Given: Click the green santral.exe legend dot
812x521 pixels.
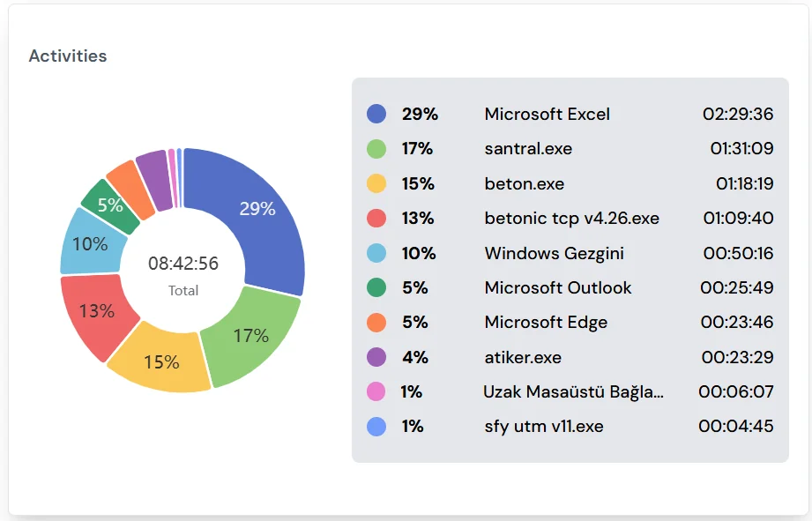Looking at the screenshot, I should point(376,149).
